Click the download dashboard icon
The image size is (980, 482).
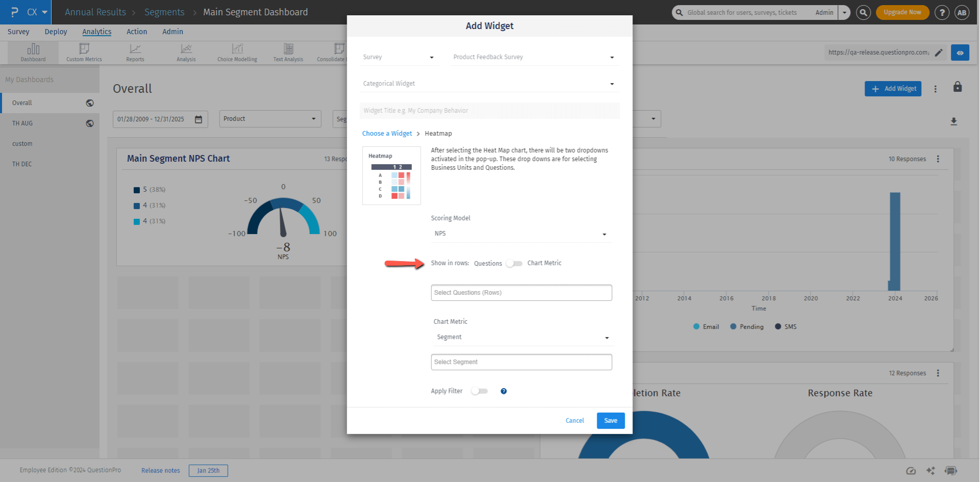[954, 121]
